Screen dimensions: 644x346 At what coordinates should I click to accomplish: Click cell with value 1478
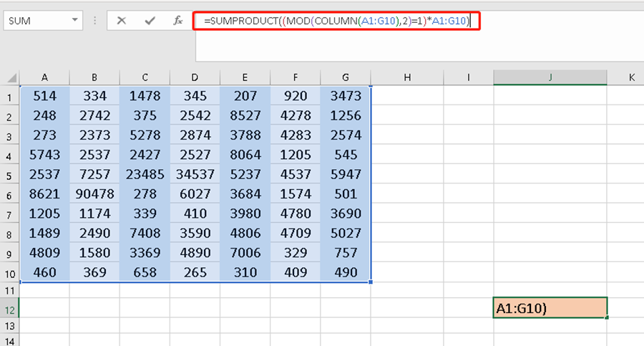click(145, 96)
